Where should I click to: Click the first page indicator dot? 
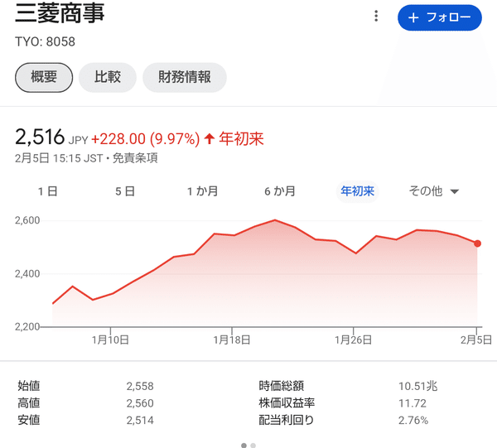(x=244, y=446)
